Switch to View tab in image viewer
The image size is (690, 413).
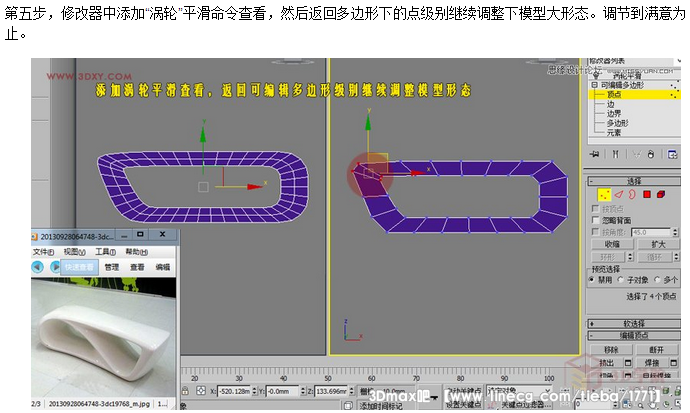coord(137,267)
